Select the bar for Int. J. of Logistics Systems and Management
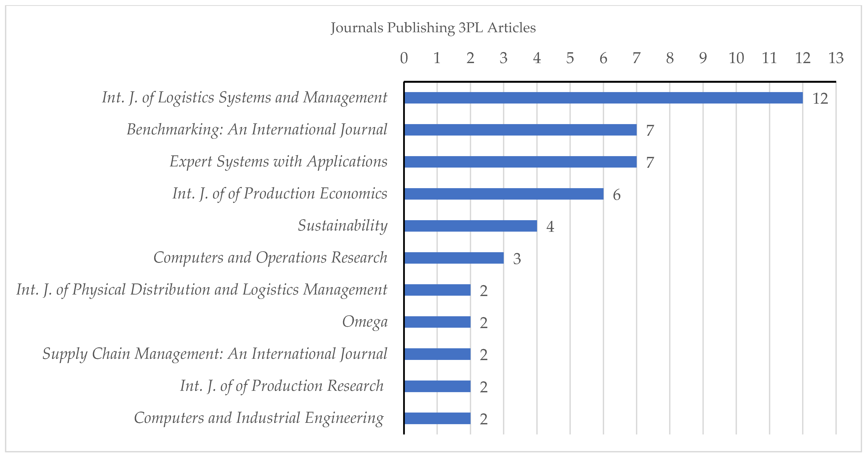 [x=603, y=97]
